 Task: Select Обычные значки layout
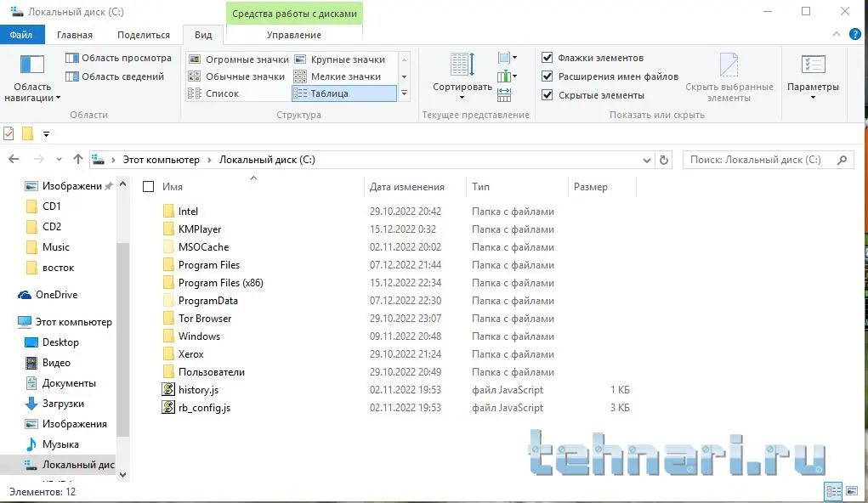[x=236, y=76]
